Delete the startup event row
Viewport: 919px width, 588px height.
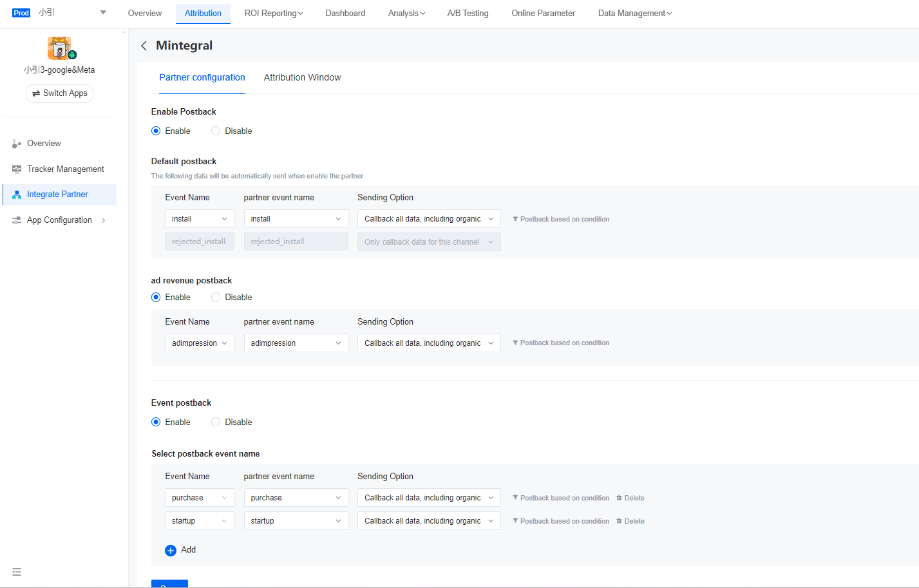point(630,520)
